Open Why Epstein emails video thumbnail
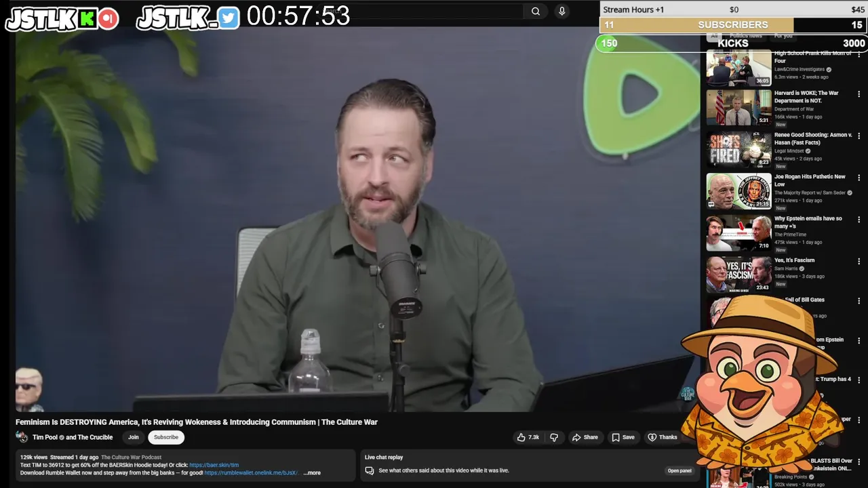The height and width of the screenshot is (488, 868). click(x=738, y=232)
